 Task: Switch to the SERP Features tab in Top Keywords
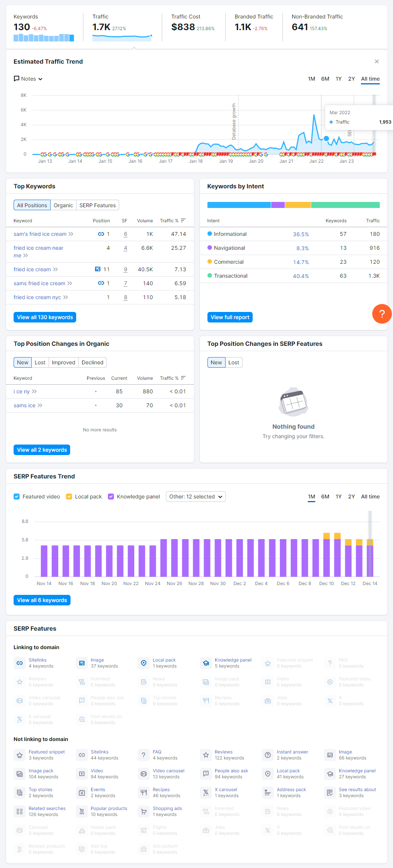(97, 205)
